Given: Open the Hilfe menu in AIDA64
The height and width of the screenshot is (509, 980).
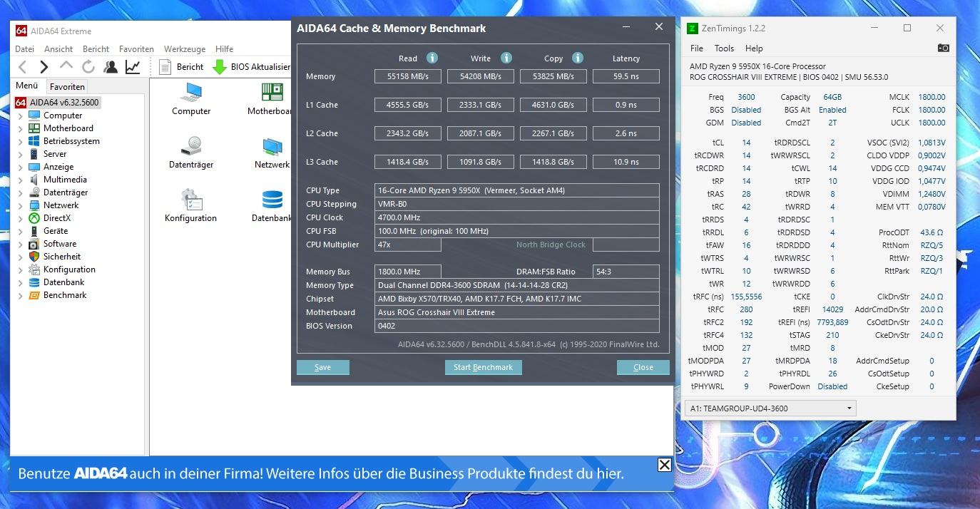Looking at the screenshot, I should point(225,49).
